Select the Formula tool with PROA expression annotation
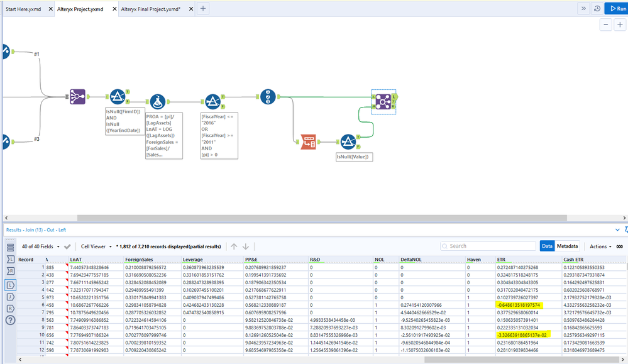The image size is (628, 364). click(157, 101)
